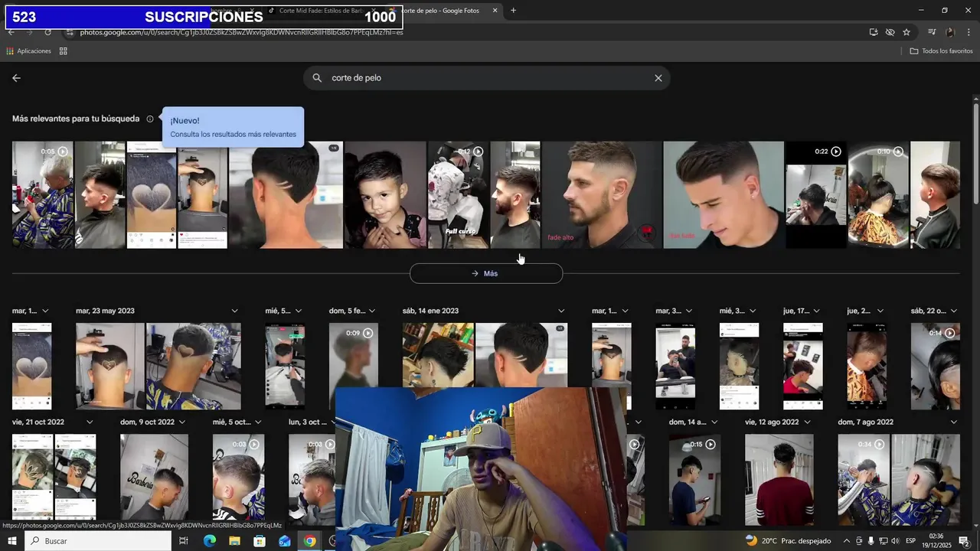Play the 0:22 video in relevant results

816,194
